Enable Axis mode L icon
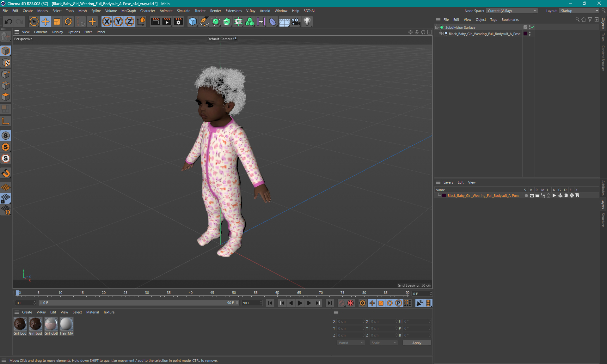Image resolution: width=607 pixels, height=364 pixels. pos(6,121)
